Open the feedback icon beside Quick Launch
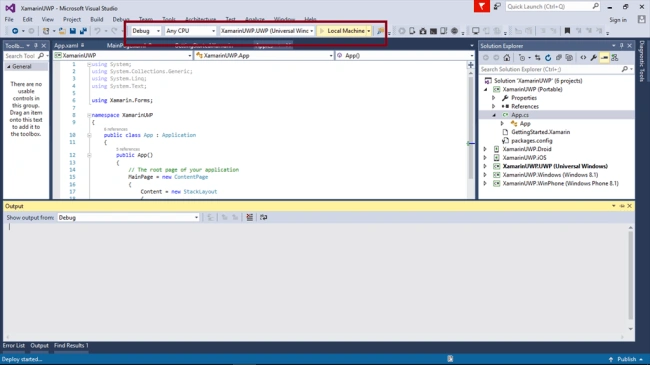The height and width of the screenshot is (365, 650). (x=497, y=7)
